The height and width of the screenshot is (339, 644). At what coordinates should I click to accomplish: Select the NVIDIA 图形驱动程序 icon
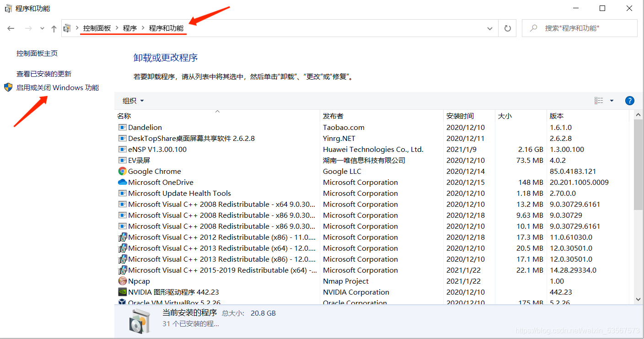pos(122,292)
